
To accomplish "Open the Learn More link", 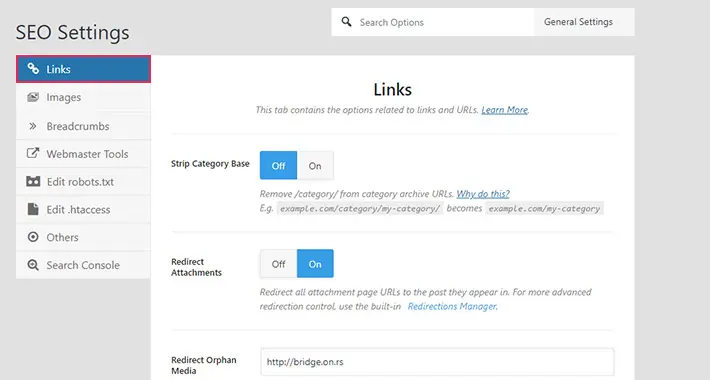I will click(x=504, y=110).
